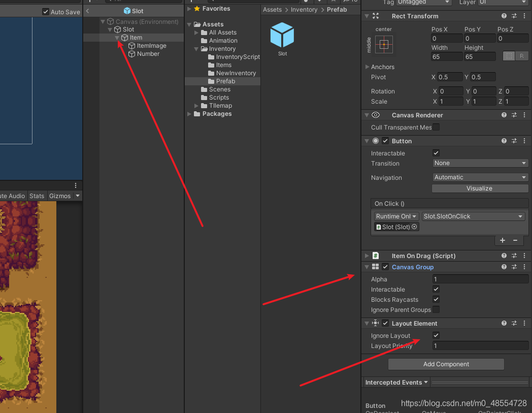Viewport: 532px width, 413px height.
Task: Toggle Rect Transform blueprint mode button
Action: 509,56
